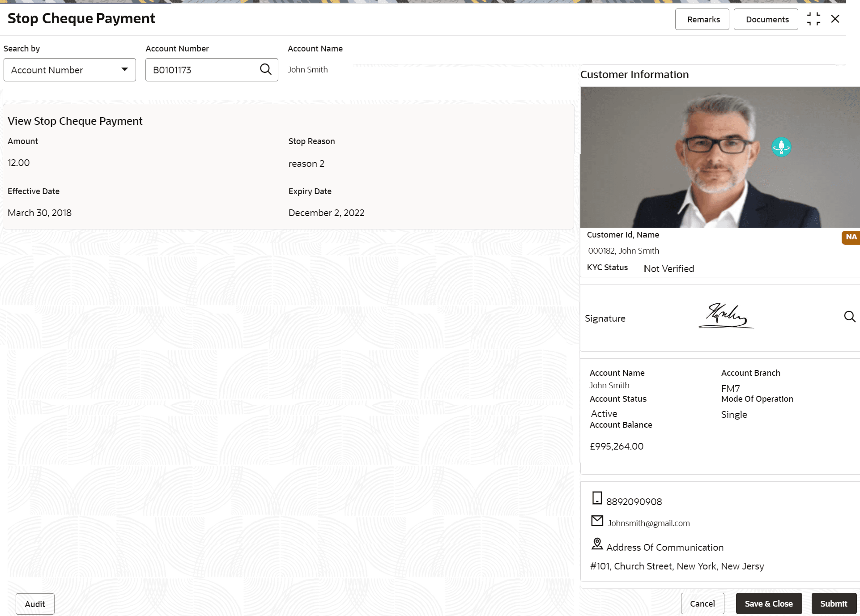860x616 pixels.
Task: Click the location pin beside Address Of Communication
Action: pyautogui.click(x=597, y=544)
